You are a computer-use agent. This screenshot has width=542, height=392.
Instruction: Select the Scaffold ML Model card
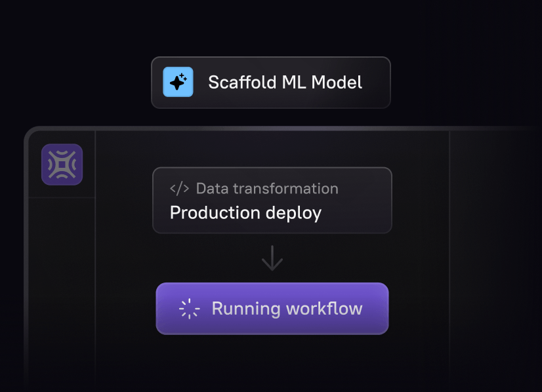click(271, 83)
